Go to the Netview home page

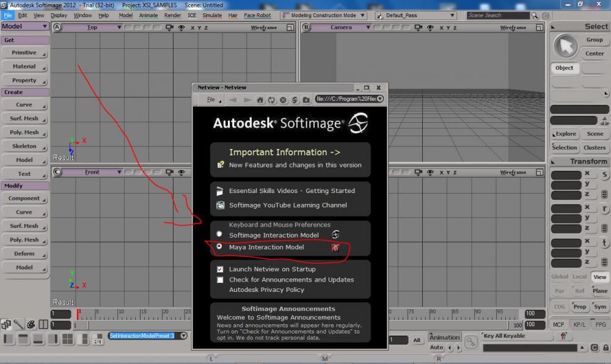(x=260, y=100)
